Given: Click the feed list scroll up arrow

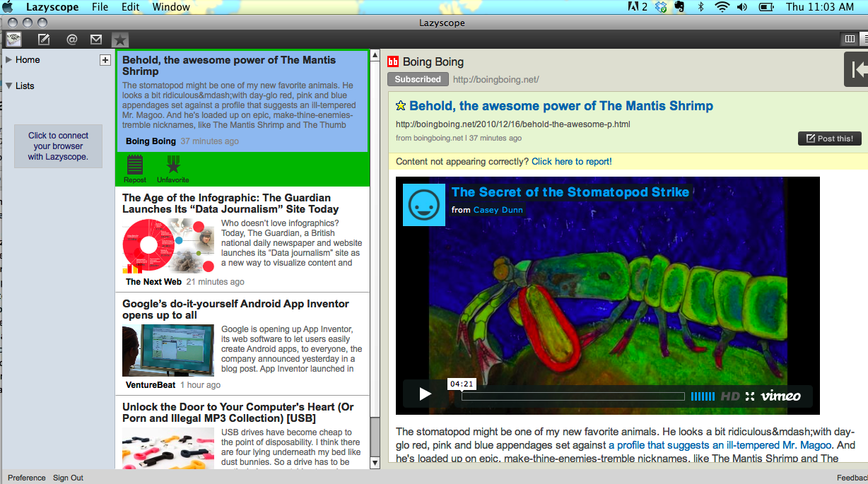Looking at the screenshot, I should click(x=375, y=55).
